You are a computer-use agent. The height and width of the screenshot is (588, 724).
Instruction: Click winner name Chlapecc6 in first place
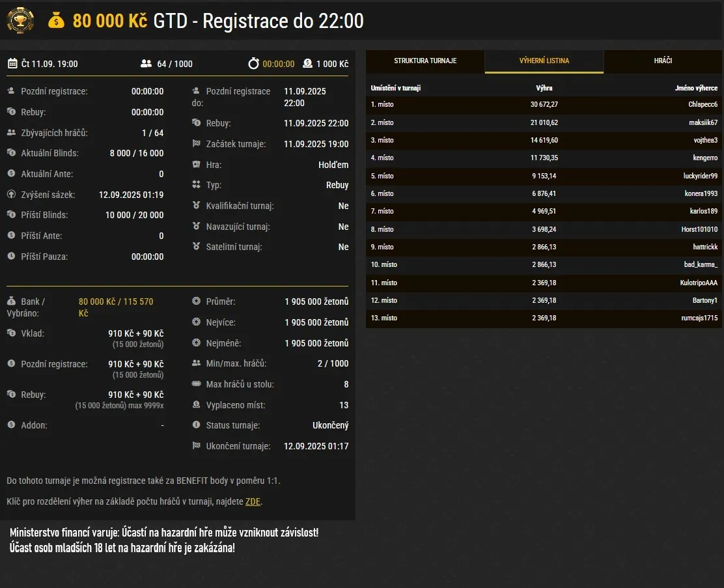tap(703, 105)
